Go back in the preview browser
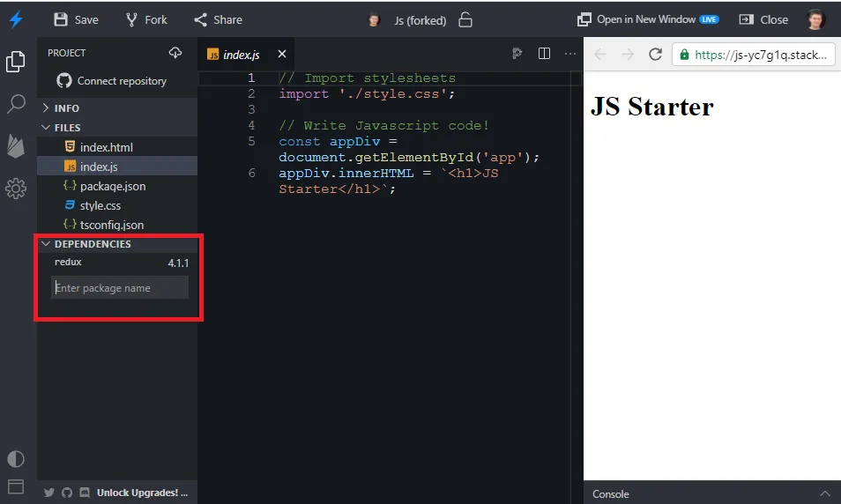The height and width of the screenshot is (504, 841). 600,54
